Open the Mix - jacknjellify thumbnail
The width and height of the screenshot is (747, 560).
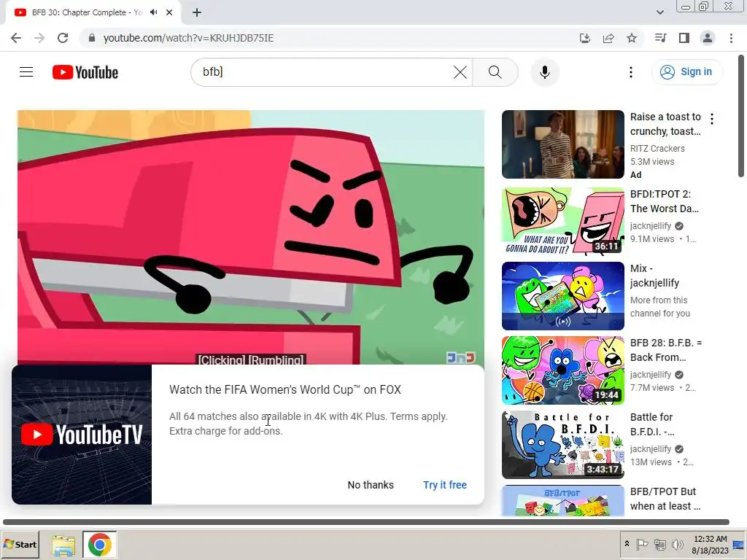562,296
